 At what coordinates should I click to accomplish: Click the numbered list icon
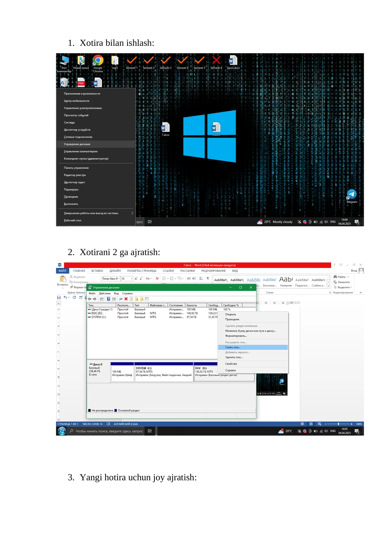click(x=172, y=278)
